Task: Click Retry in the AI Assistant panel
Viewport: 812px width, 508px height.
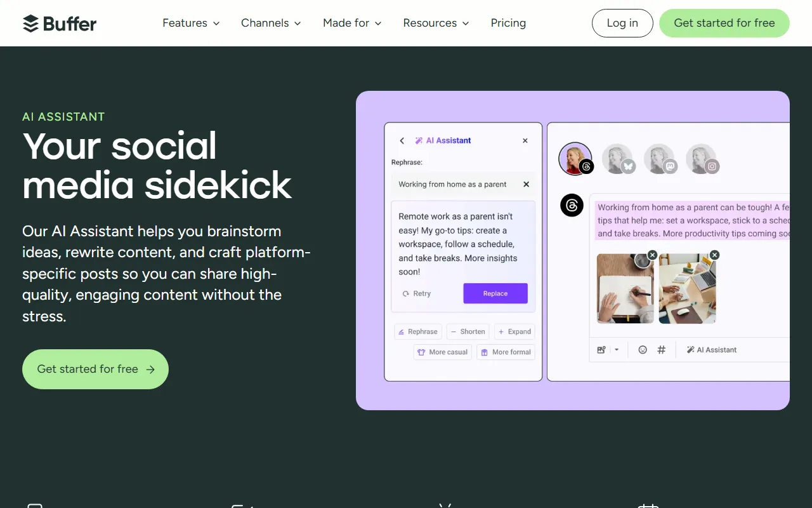Action: (417, 293)
